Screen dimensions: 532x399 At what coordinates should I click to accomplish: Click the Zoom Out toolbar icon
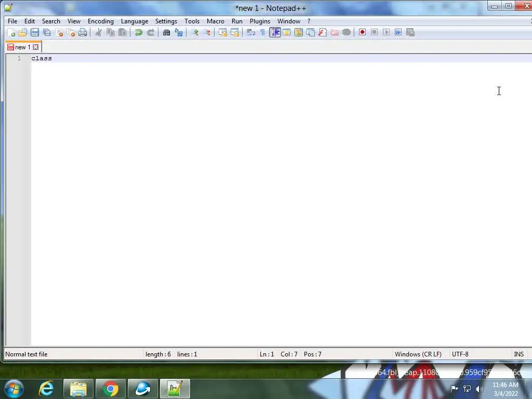click(207, 33)
